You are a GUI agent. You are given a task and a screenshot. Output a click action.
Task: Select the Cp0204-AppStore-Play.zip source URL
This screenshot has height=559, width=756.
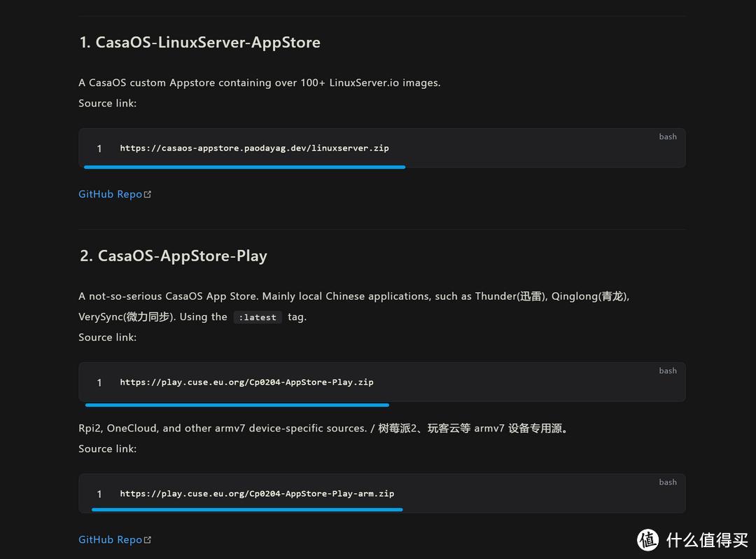click(x=246, y=382)
